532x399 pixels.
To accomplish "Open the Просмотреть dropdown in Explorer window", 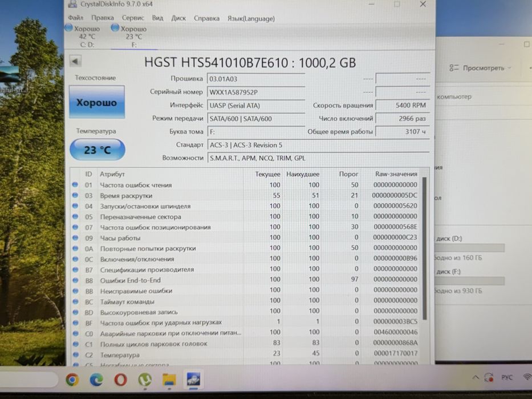I will (x=480, y=68).
